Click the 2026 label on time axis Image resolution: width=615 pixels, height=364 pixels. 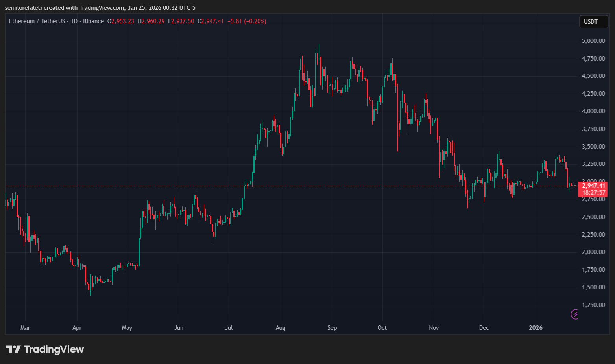coord(536,327)
